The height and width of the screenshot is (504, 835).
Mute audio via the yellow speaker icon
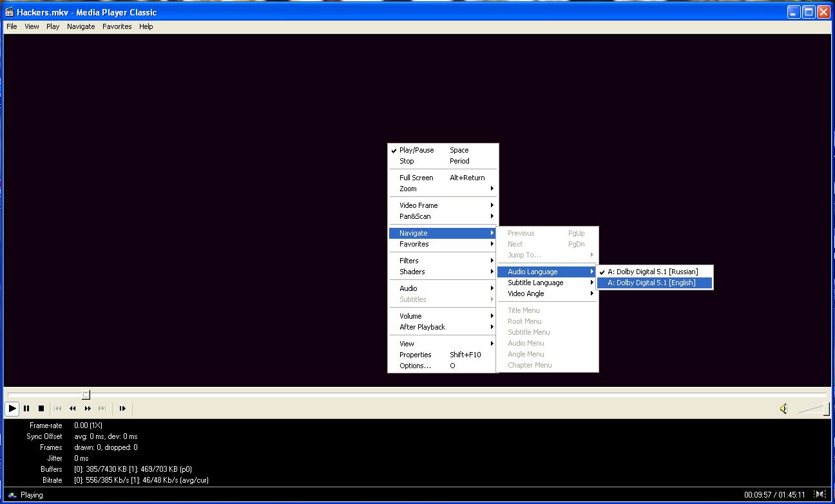(783, 409)
